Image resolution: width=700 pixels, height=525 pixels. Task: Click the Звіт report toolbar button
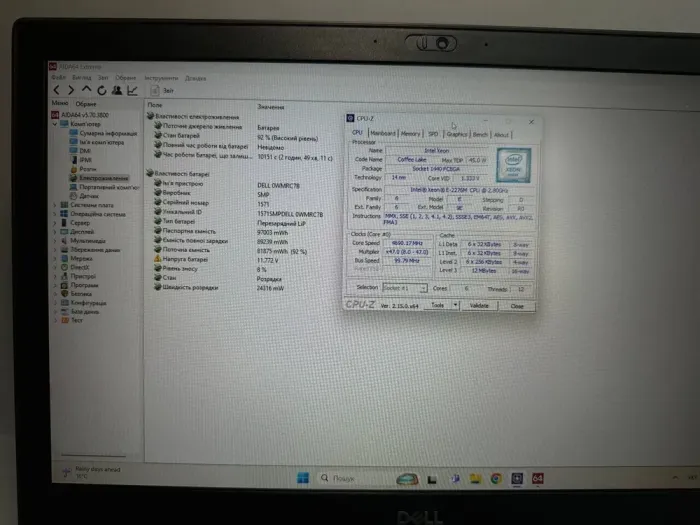[x=162, y=91]
